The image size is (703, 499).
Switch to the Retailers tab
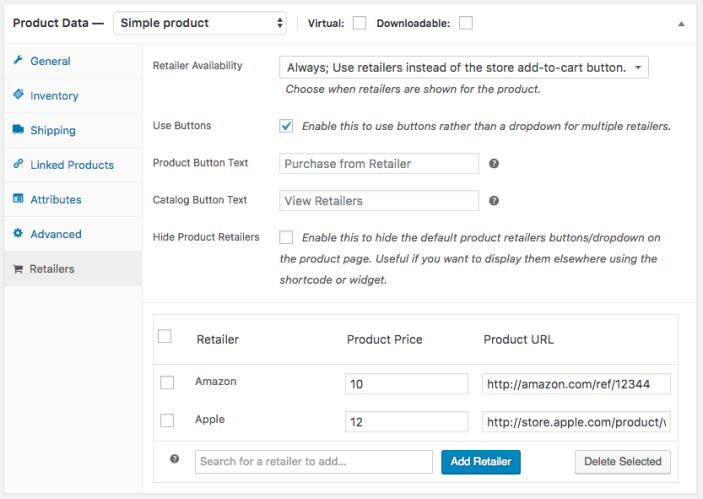click(x=51, y=269)
